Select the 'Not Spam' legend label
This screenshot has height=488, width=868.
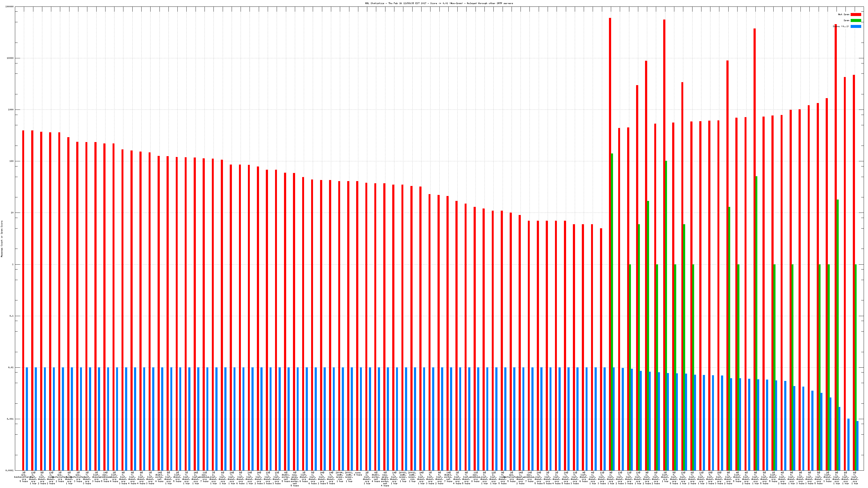[x=844, y=14]
